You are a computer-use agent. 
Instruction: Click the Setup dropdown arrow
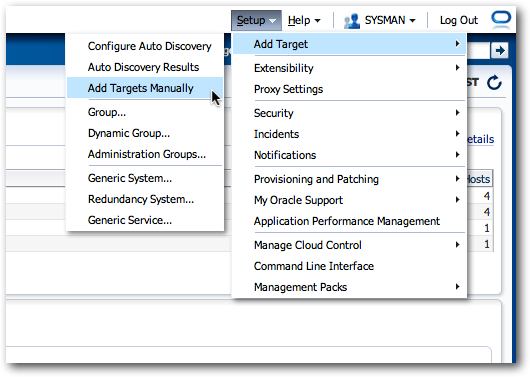click(x=272, y=21)
